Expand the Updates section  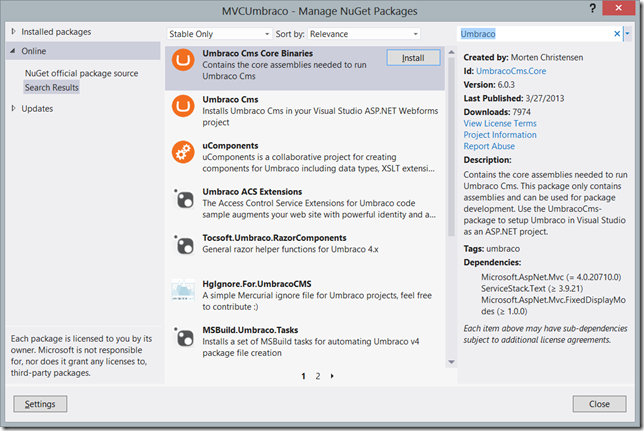tap(14, 108)
